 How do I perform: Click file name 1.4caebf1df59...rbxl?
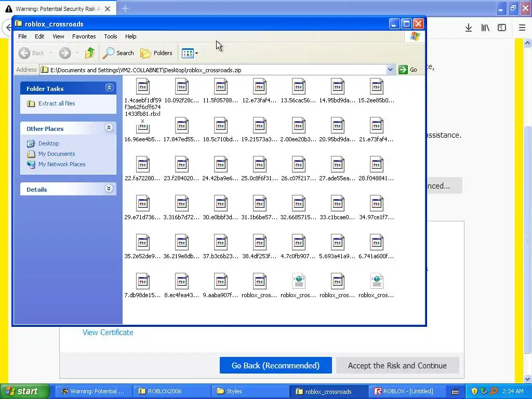click(142, 110)
